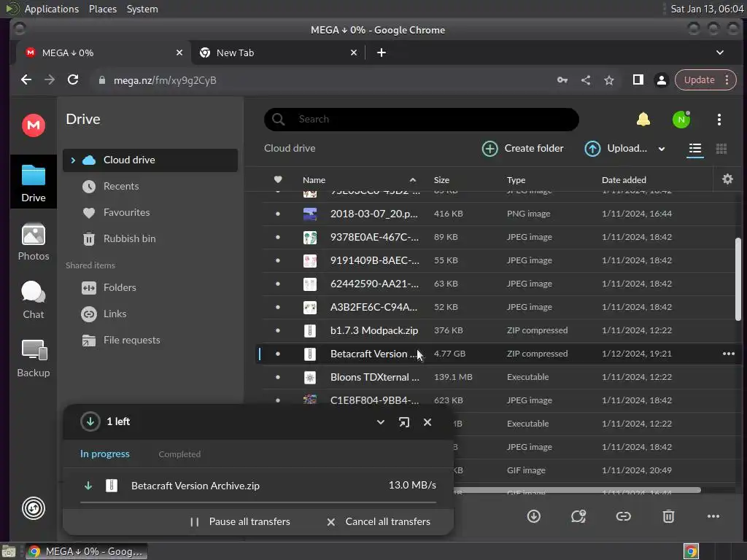Switch to list view

(x=695, y=149)
